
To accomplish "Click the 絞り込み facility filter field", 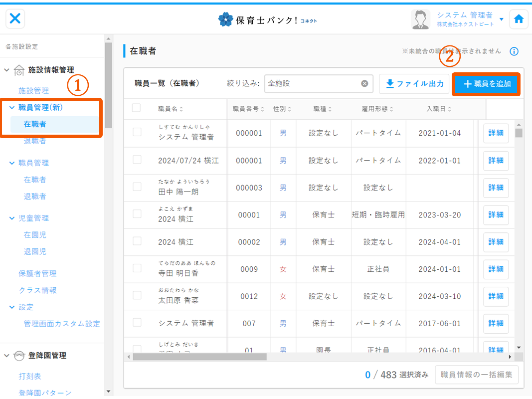I will 312,84.
